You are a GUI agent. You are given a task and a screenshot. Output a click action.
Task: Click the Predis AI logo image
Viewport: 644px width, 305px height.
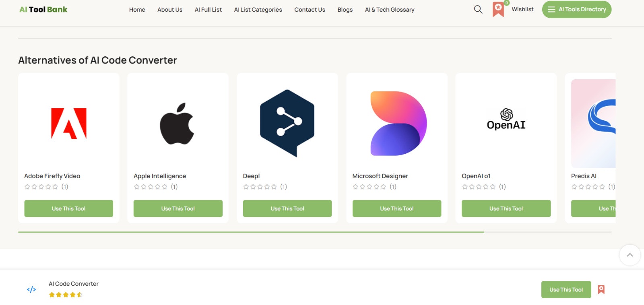click(593, 124)
